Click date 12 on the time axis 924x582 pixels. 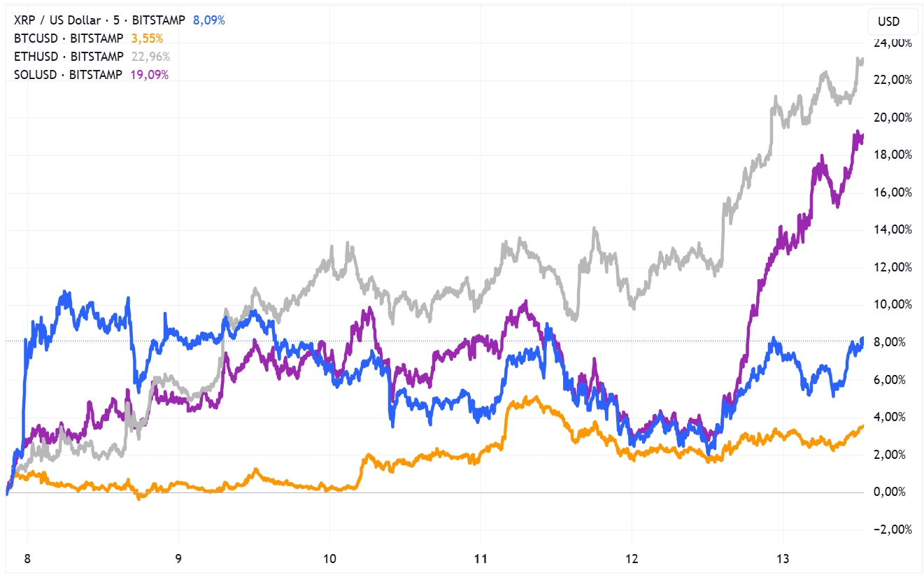click(632, 558)
